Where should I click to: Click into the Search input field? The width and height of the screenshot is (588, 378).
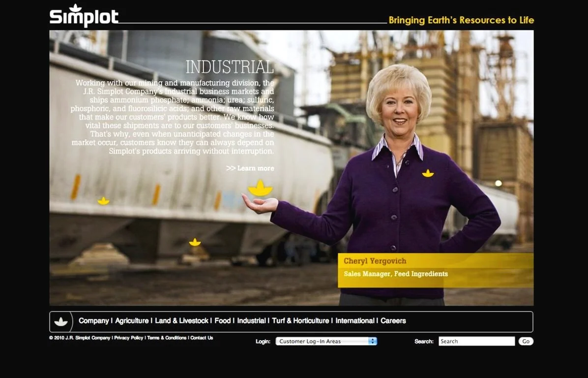tap(476, 341)
